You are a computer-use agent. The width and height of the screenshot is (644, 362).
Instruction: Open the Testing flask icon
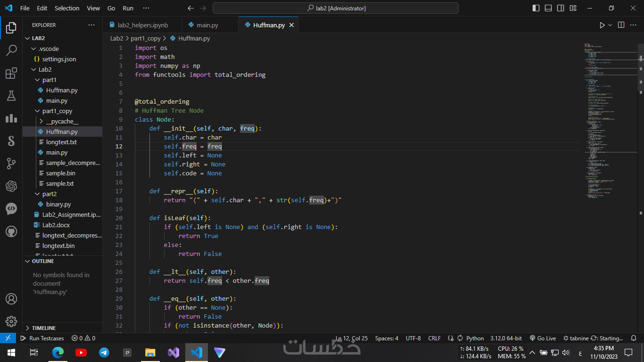pyautogui.click(x=11, y=96)
